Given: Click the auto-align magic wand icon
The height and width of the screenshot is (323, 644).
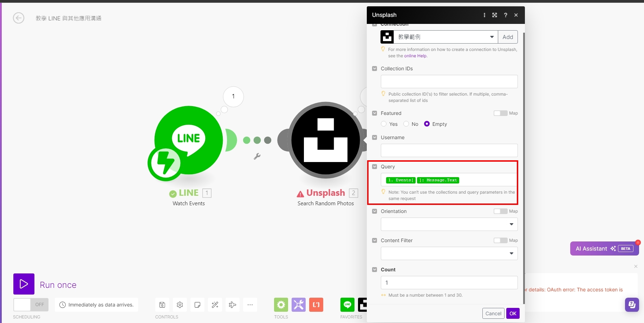Looking at the screenshot, I should [x=215, y=305].
